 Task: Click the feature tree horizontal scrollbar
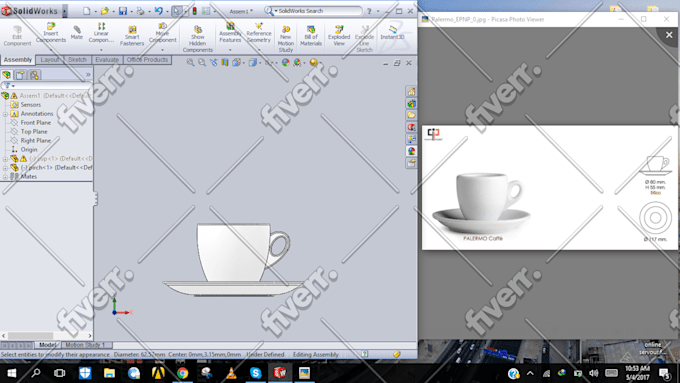click(x=47, y=336)
